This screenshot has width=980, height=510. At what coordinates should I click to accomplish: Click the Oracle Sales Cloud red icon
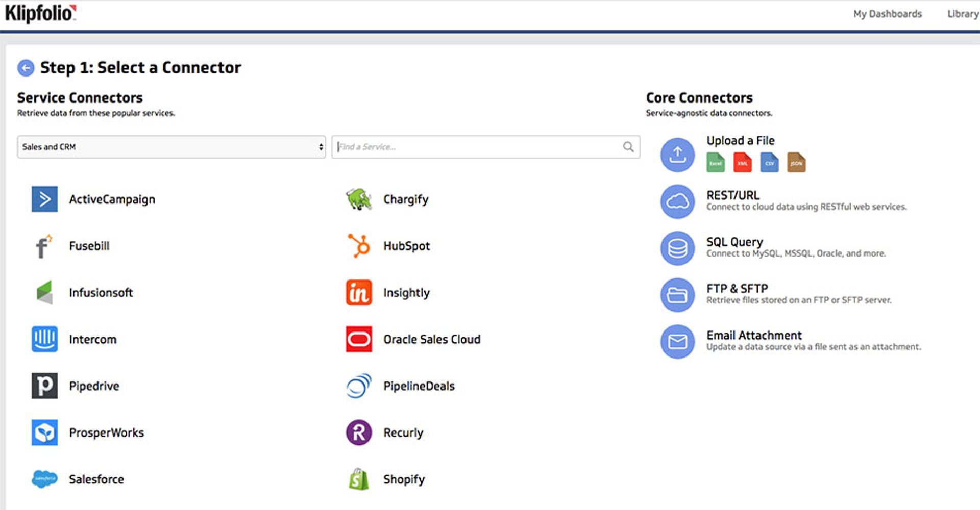[359, 339]
